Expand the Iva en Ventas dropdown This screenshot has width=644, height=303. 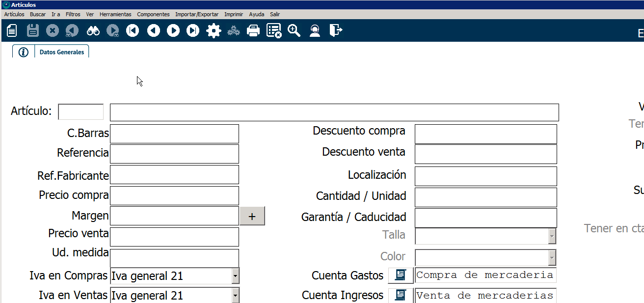(x=235, y=296)
